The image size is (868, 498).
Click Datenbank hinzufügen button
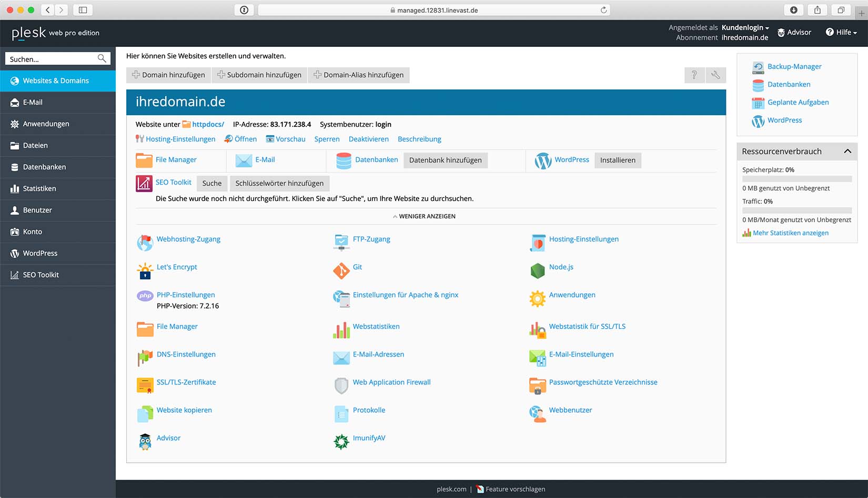(446, 160)
